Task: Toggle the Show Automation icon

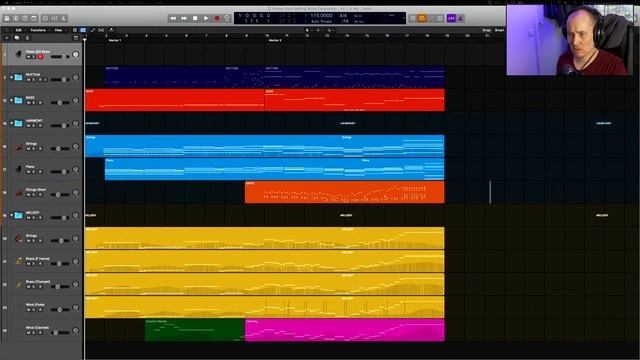Action: click(x=93, y=30)
